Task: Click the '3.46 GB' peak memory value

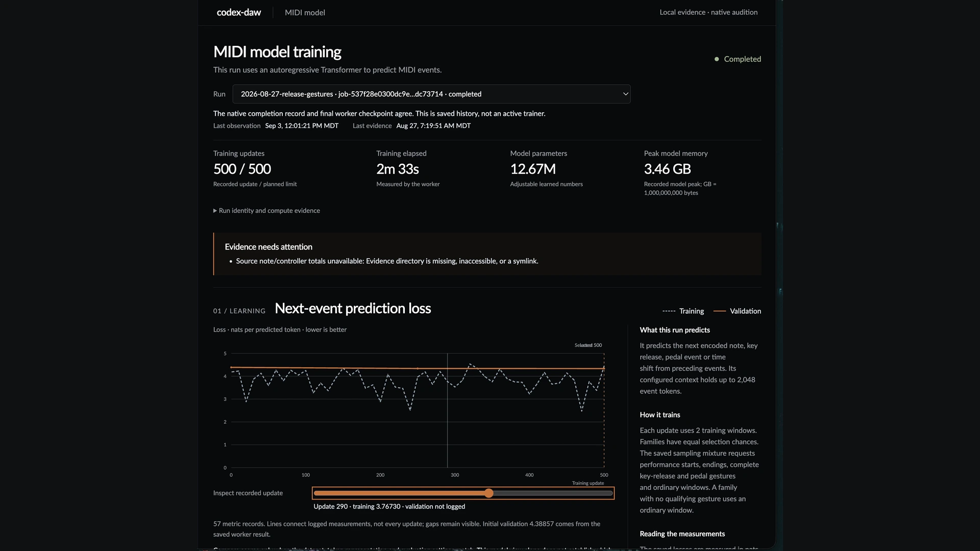Action: (667, 169)
